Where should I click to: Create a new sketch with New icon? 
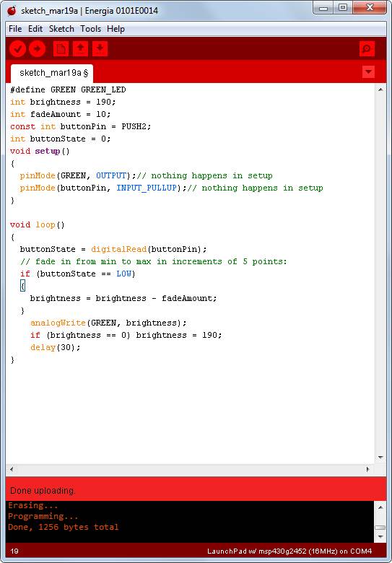click(x=61, y=48)
